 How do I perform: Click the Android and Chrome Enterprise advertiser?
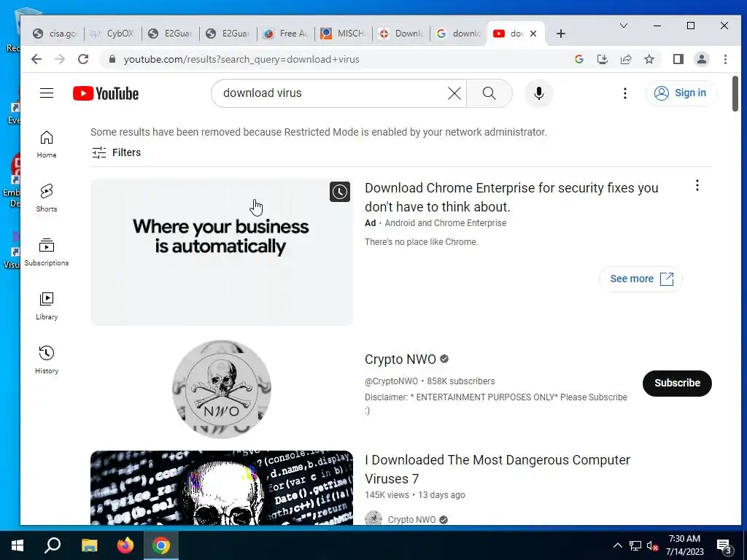pos(446,223)
